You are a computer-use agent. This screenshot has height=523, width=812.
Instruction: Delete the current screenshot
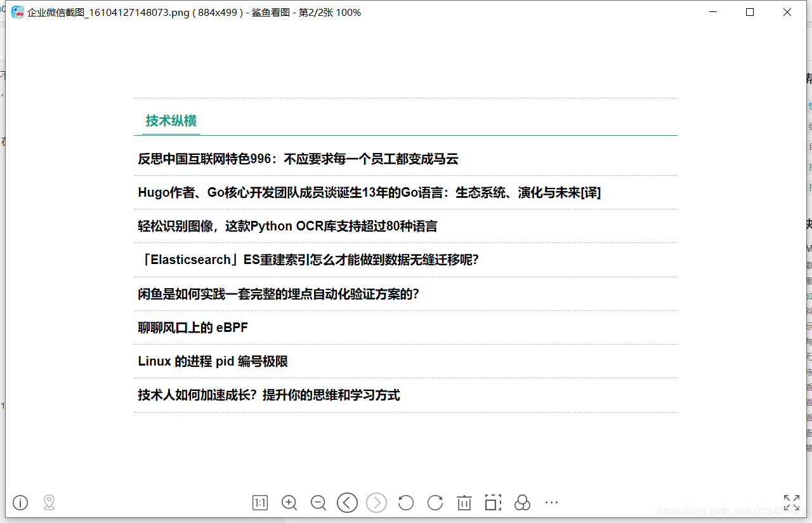pyautogui.click(x=464, y=503)
